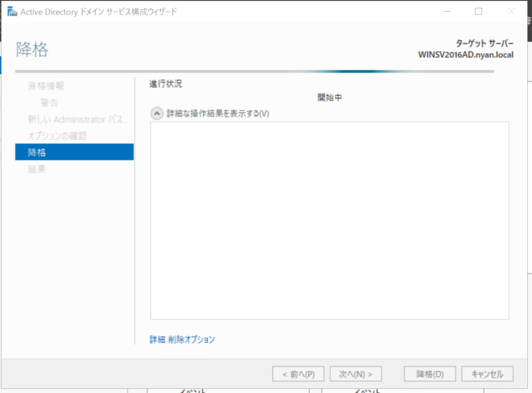This screenshot has height=393, width=532.
Task: Click the WINSV2016AD.nyan.local target server name
Action: 465,55
